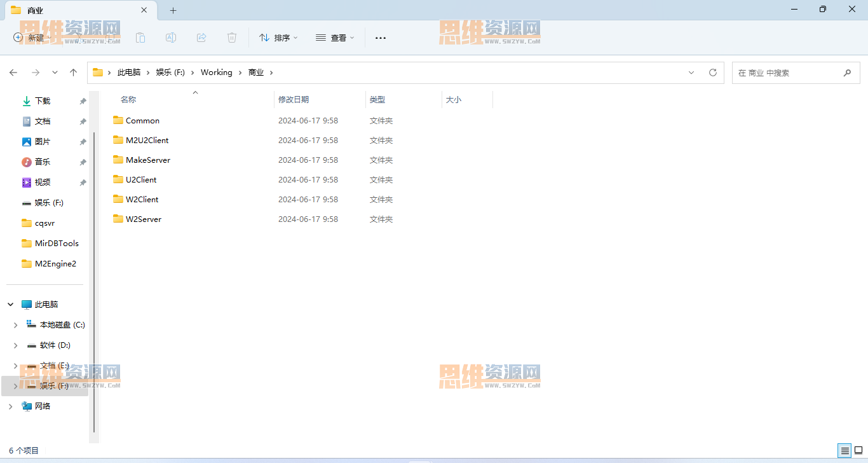Click the New (新建) button
Image resolution: width=868 pixels, height=463 pixels.
[32, 38]
